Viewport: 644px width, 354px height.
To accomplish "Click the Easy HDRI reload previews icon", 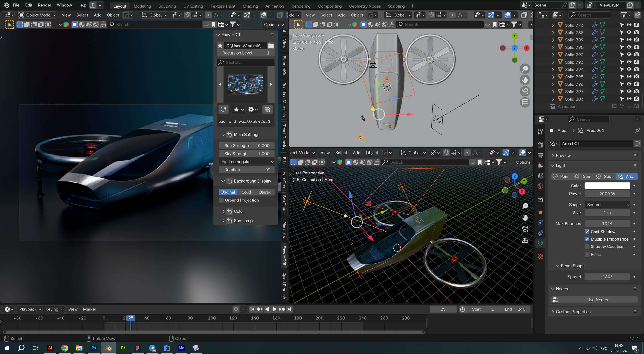I will (x=223, y=109).
